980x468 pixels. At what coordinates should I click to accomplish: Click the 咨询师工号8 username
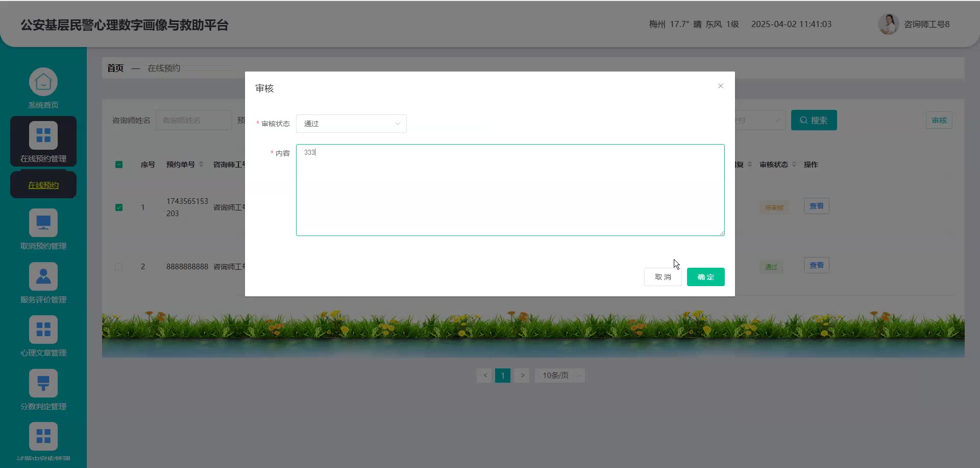point(927,24)
